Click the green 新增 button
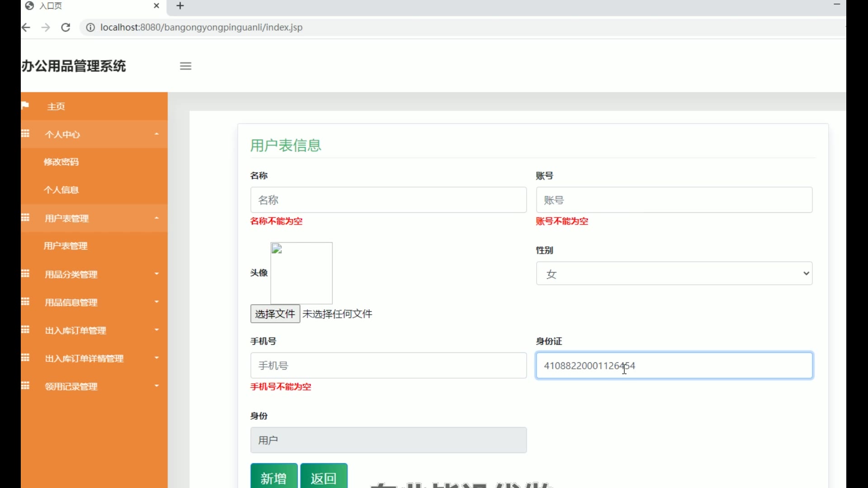Viewport: 868px width, 488px height. [274, 476]
